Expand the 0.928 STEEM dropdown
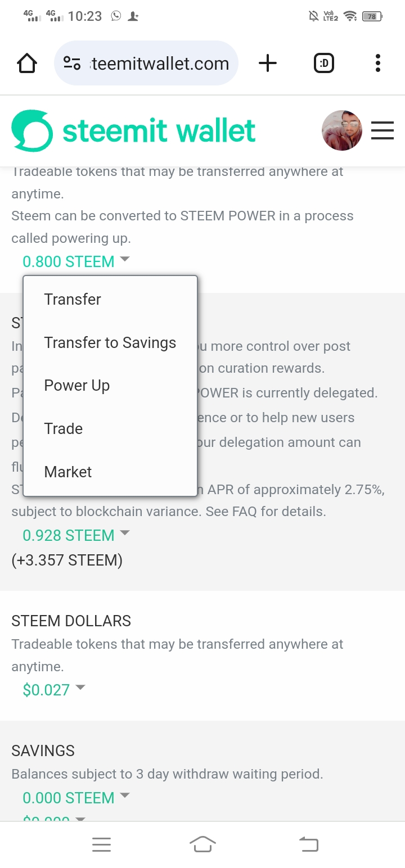 76,535
